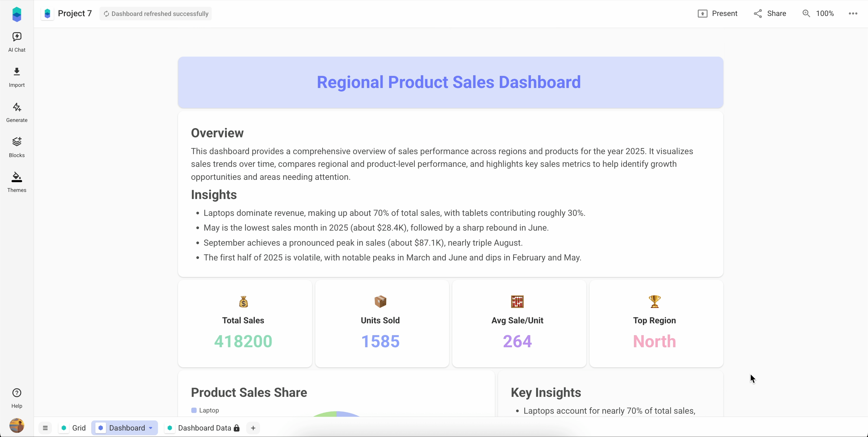Viewport: 868px width, 437px height.
Task: Click the refresh indicator next to Project 7
Action: (107, 14)
